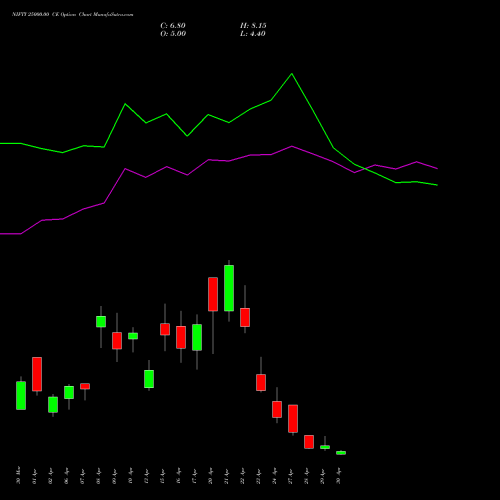The width and height of the screenshot is (500, 500).
Task: Select the open value O: 5.00
Action: pos(173,34)
